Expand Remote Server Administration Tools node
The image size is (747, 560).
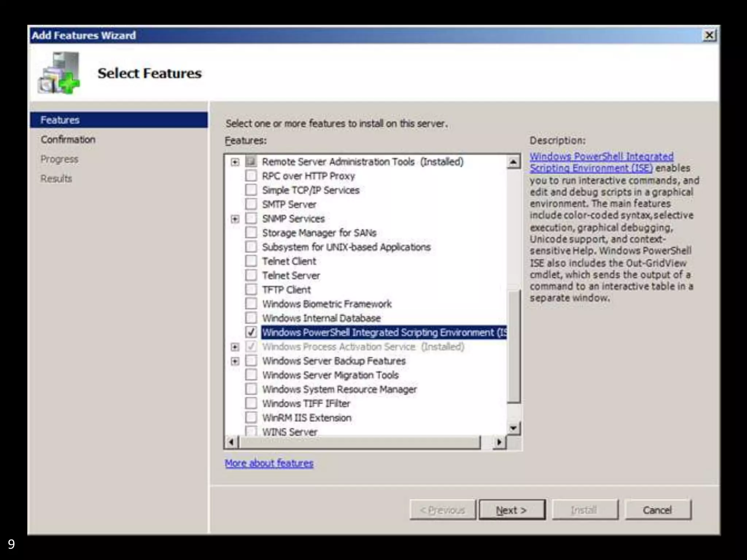[235, 162]
